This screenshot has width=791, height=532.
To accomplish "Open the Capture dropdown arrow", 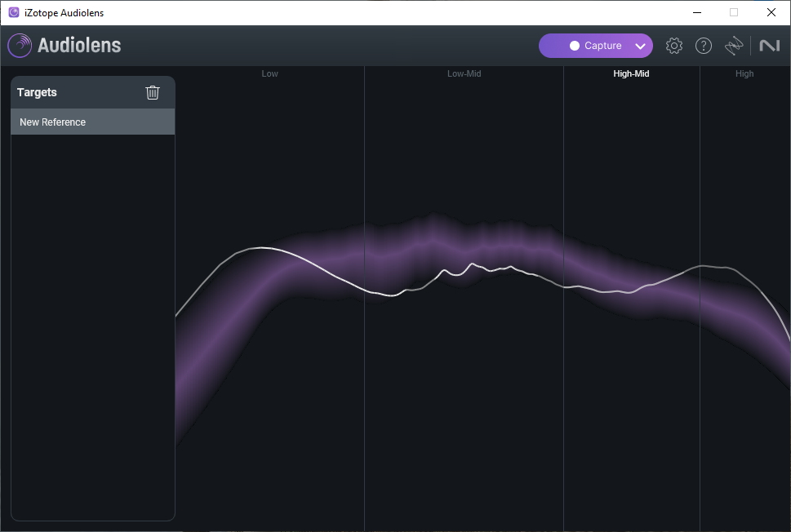I will point(640,47).
